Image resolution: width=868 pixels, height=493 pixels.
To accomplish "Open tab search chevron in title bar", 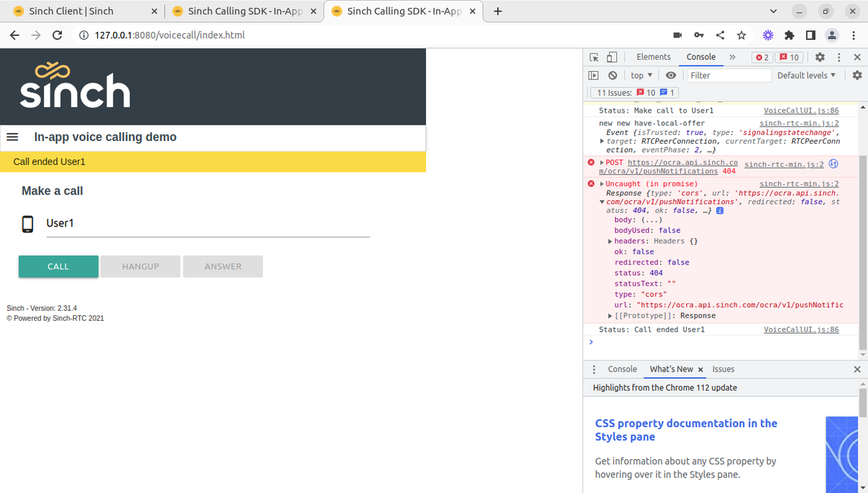I will (x=774, y=12).
